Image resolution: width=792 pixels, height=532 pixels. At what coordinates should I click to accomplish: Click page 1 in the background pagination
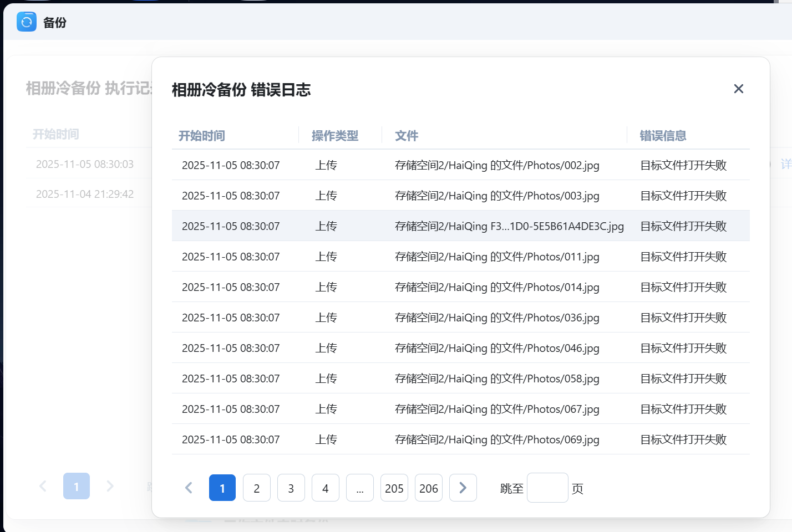pos(76,486)
